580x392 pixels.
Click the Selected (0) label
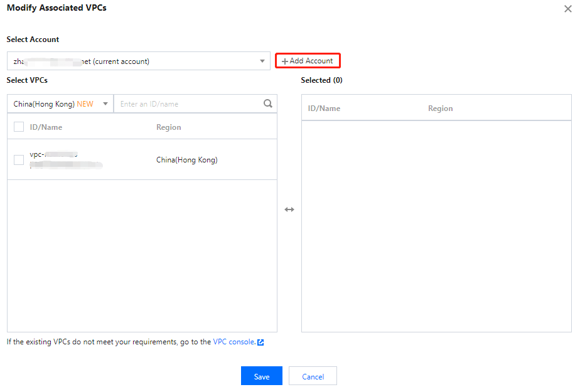click(321, 80)
